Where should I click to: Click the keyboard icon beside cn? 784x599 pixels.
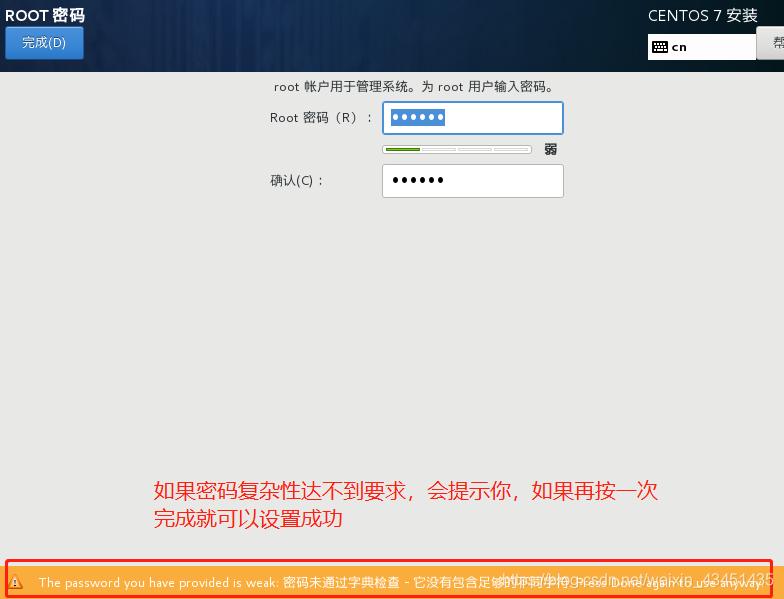[660, 47]
